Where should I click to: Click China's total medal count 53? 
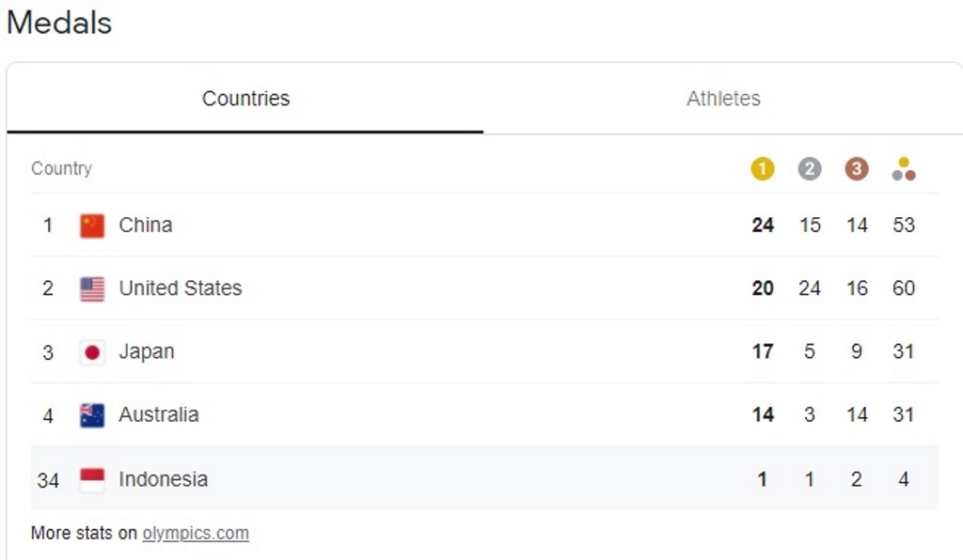click(x=904, y=226)
